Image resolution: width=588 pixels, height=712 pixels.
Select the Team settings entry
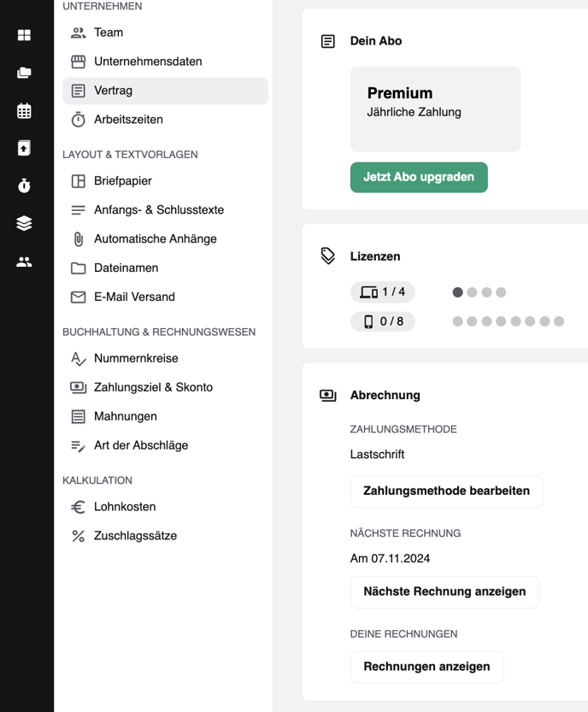click(x=165, y=32)
